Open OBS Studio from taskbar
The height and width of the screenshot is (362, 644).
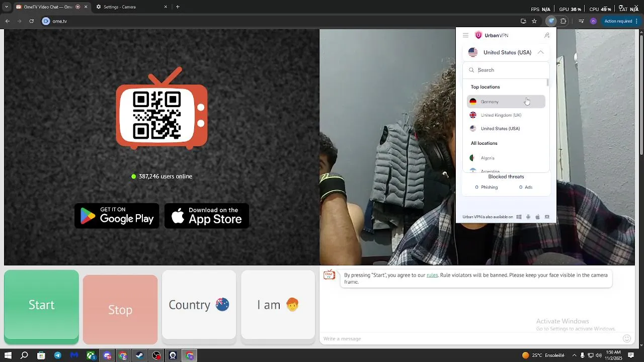(156, 355)
